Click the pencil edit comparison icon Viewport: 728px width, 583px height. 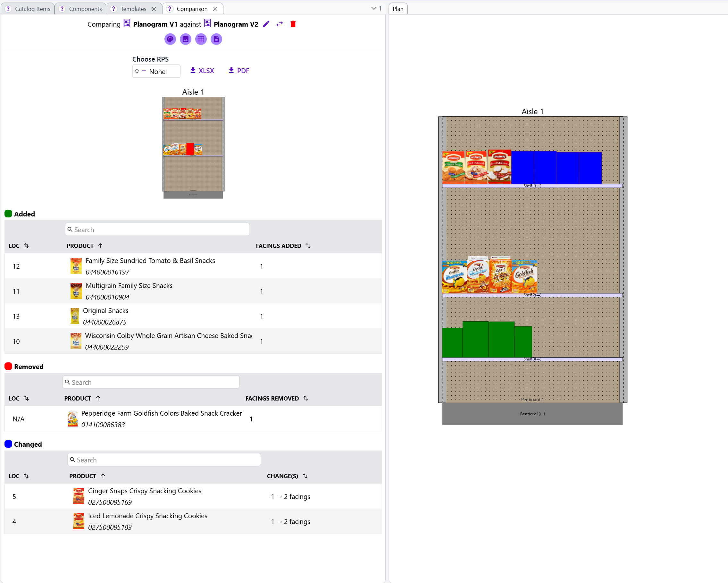pyautogui.click(x=266, y=24)
